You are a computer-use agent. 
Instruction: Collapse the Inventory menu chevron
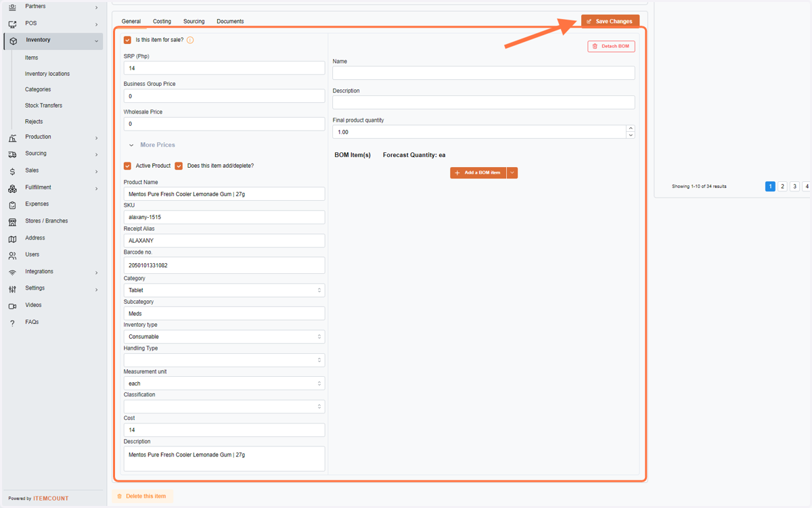coord(96,41)
